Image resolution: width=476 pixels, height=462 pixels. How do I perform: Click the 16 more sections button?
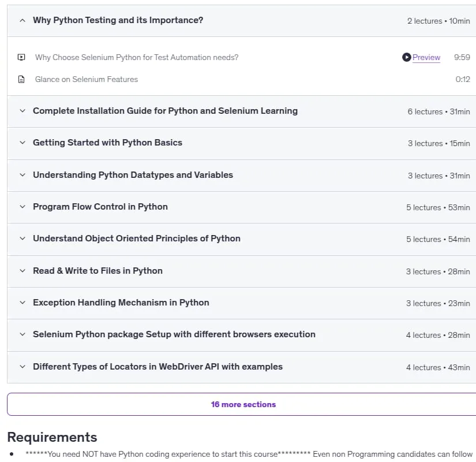(x=242, y=404)
